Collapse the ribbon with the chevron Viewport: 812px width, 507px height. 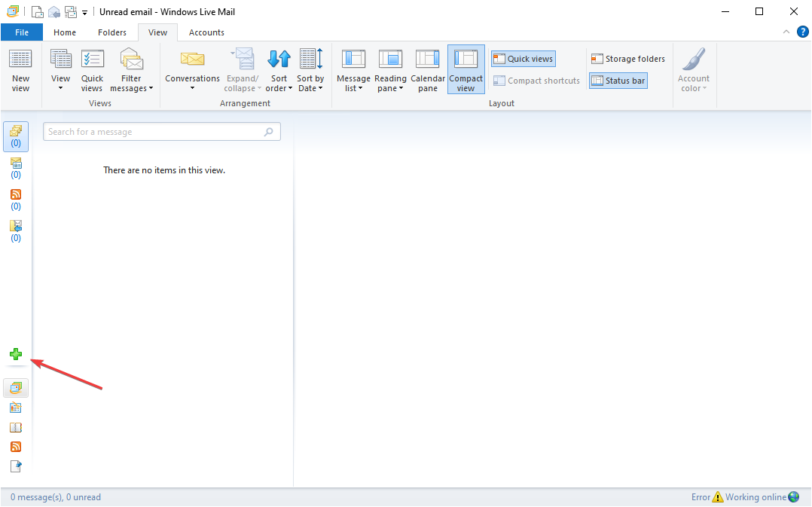coord(786,32)
